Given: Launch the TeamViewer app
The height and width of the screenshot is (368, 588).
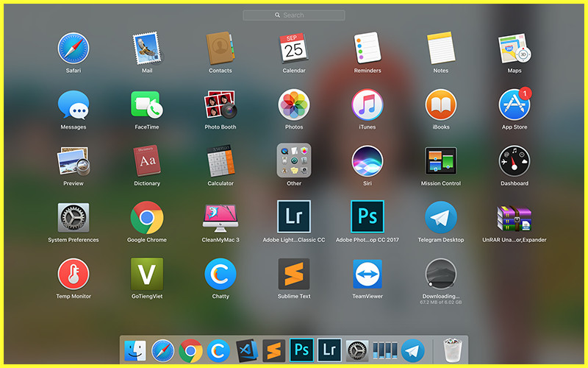Looking at the screenshot, I should point(367,274).
